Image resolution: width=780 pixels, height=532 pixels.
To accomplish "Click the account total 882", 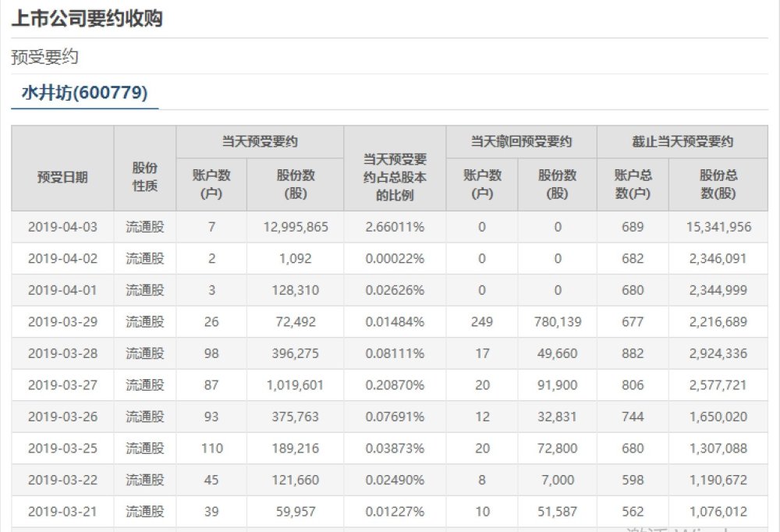I will tap(633, 353).
